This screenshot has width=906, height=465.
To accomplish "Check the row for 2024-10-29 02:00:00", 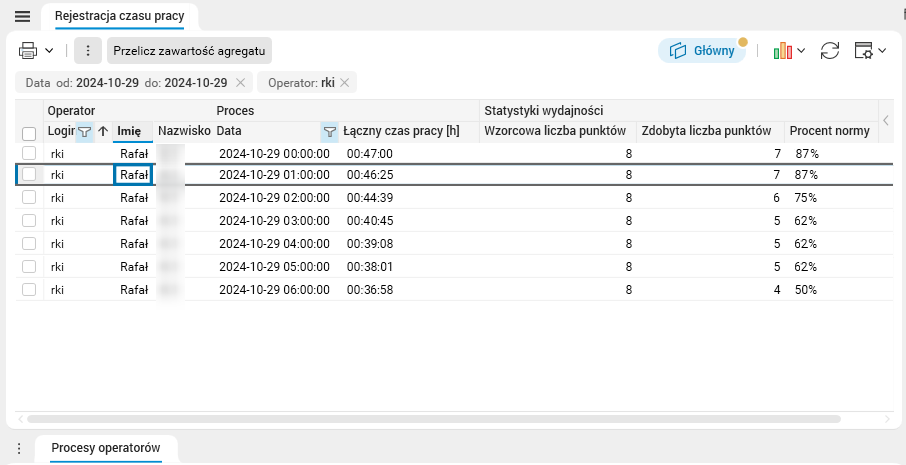I will click(x=29, y=197).
